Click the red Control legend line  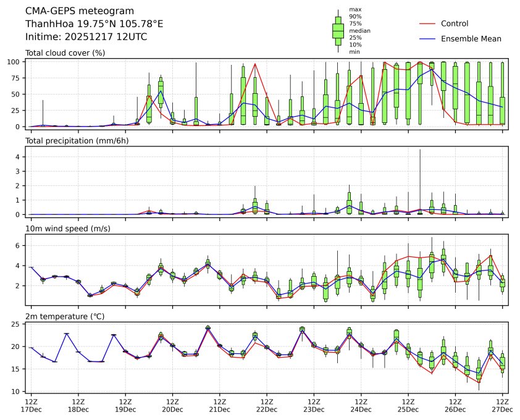click(x=428, y=24)
